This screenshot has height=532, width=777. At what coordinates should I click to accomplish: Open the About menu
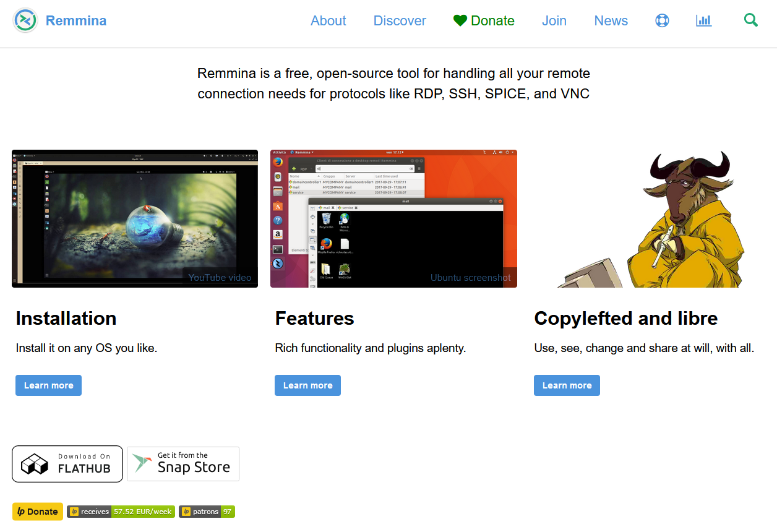tap(328, 20)
